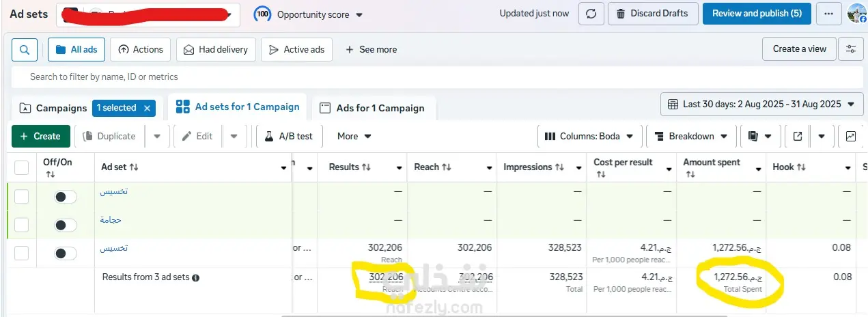Tick the checkbox for حجامة row

(x=22, y=225)
